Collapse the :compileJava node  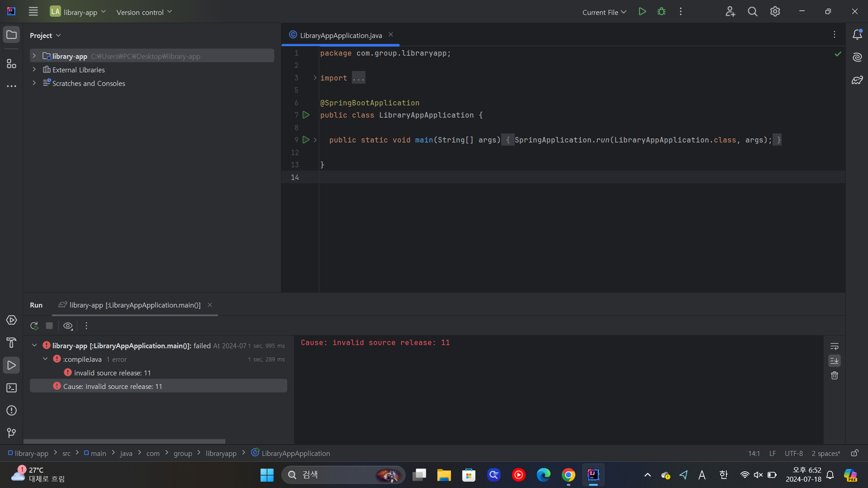click(45, 359)
